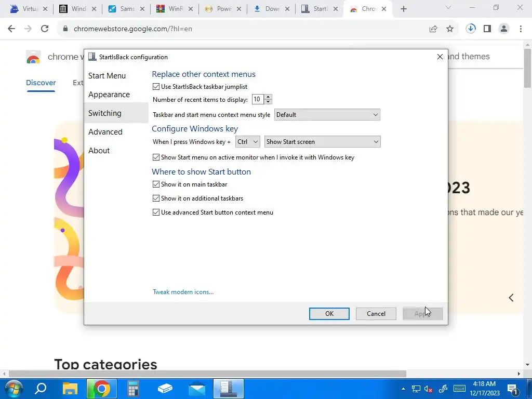Open Show Start screen dropdown
The height and width of the screenshot is (399, 532).
[x=322, y=142]
